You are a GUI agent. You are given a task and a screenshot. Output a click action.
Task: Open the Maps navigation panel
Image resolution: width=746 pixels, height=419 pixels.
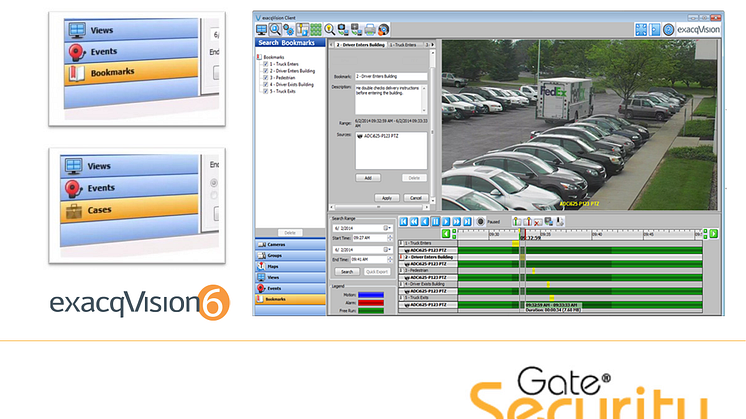point(290,266)
